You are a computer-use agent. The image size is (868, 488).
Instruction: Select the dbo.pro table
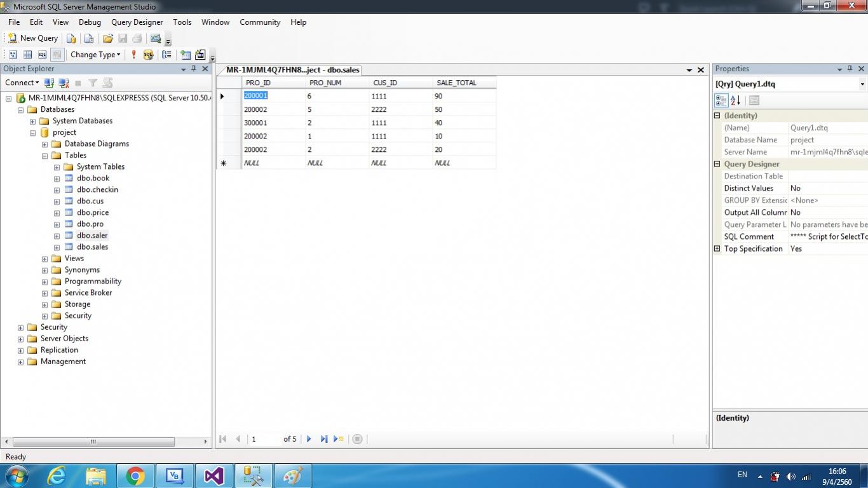tap(90, 224)
